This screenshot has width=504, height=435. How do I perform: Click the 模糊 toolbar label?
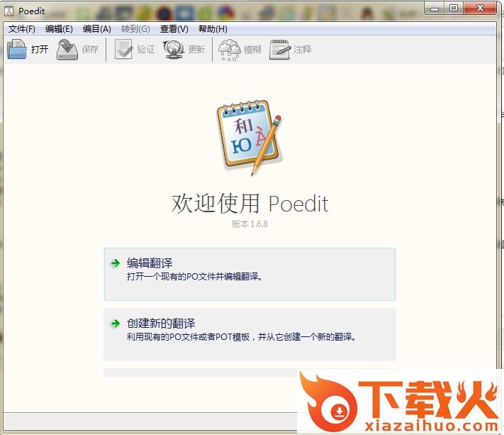252,49
